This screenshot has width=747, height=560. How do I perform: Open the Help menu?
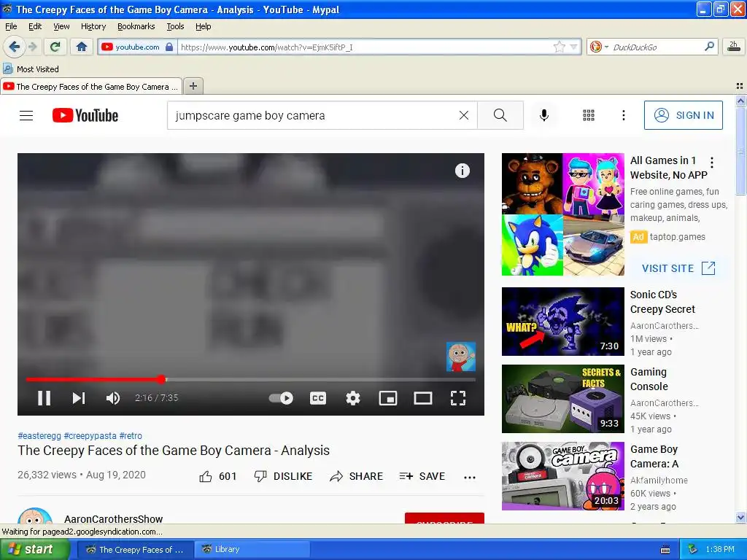(203, 26)
